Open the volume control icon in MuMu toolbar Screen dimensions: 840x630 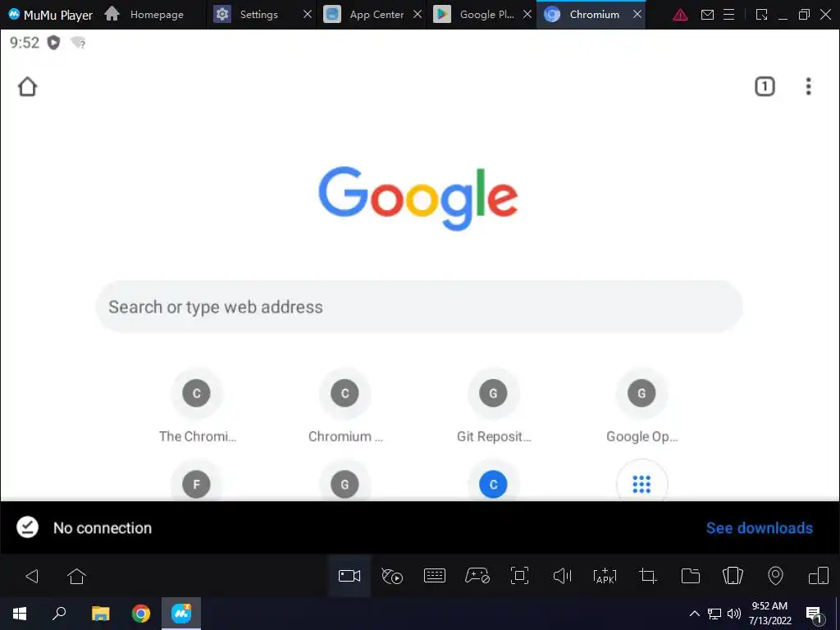coord(562,576)
